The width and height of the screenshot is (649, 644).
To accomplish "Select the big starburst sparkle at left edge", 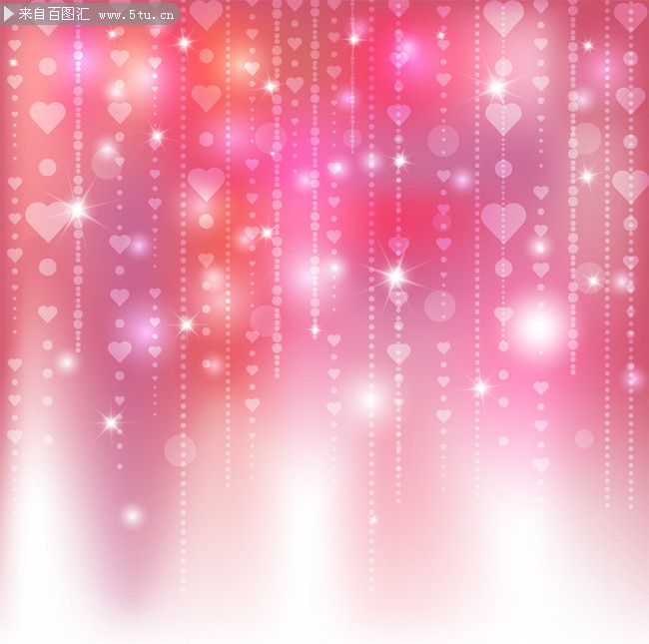I will (x=78, y=209).
